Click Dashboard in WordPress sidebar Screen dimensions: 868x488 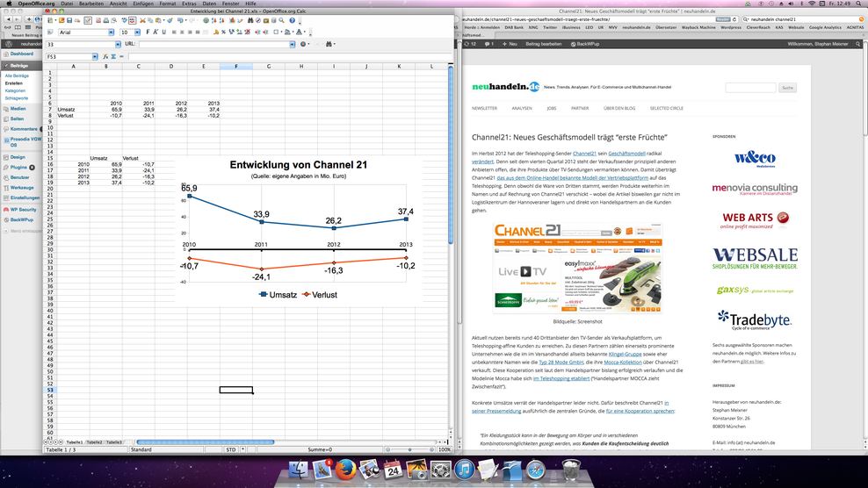(22, 54)
